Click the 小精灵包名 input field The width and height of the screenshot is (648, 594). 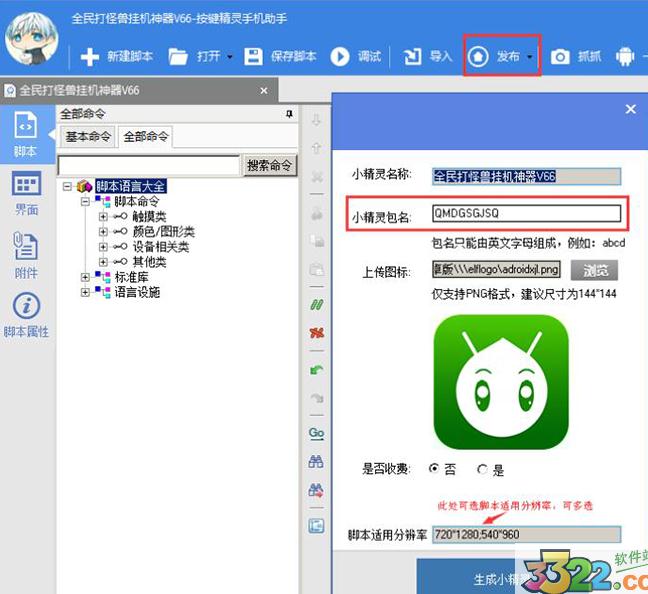pos(526,213)
